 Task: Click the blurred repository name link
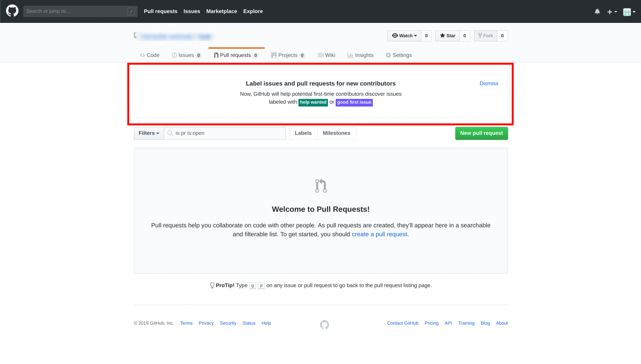(x=205, y=37)
